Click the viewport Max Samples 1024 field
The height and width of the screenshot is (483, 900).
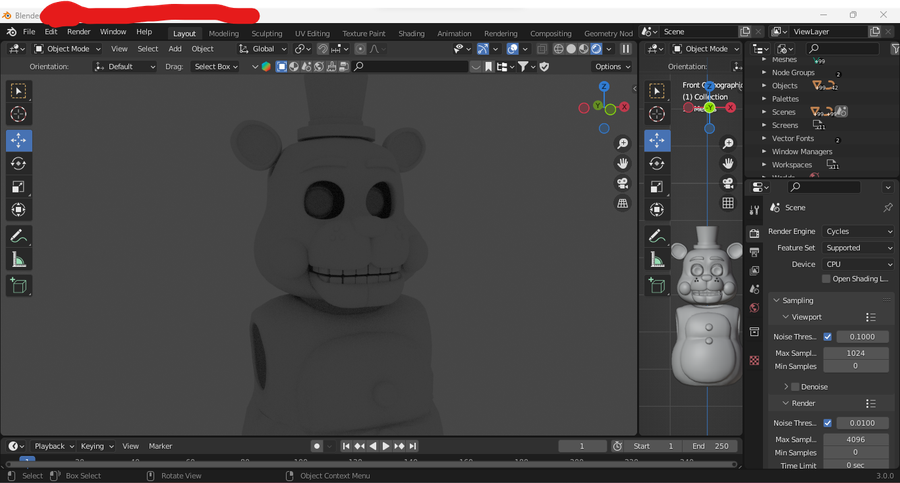pyautogui.click(x=856, y=353)
